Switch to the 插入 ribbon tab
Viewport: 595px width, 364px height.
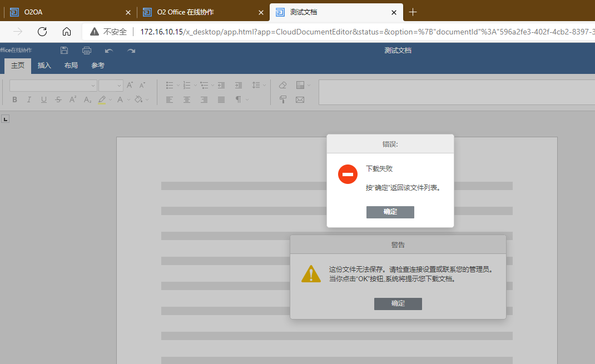tap(44, 66)
